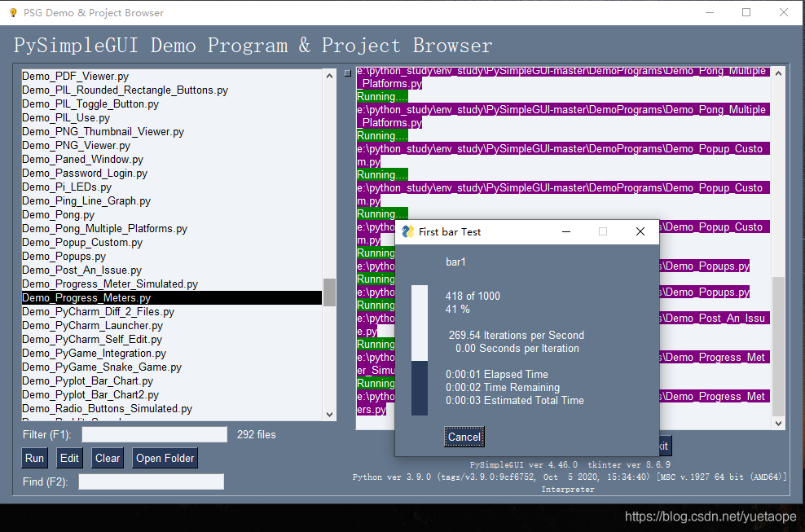
Task: Select Demo_Pyplot_Bar_Chart.py
Action: click(x=171, y=381)
